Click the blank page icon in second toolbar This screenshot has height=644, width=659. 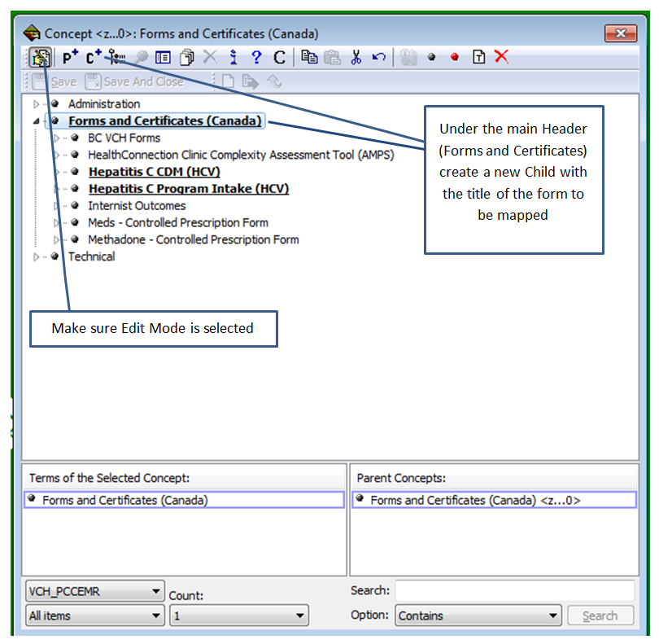pos(228,81)
